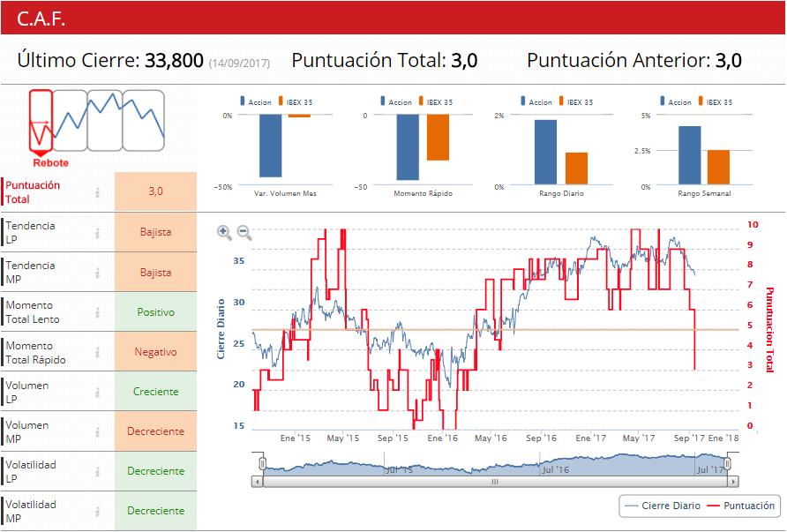Click the navigator scrollbar left arrow
This screenshot has width=787, height=532.
[257, 482]
